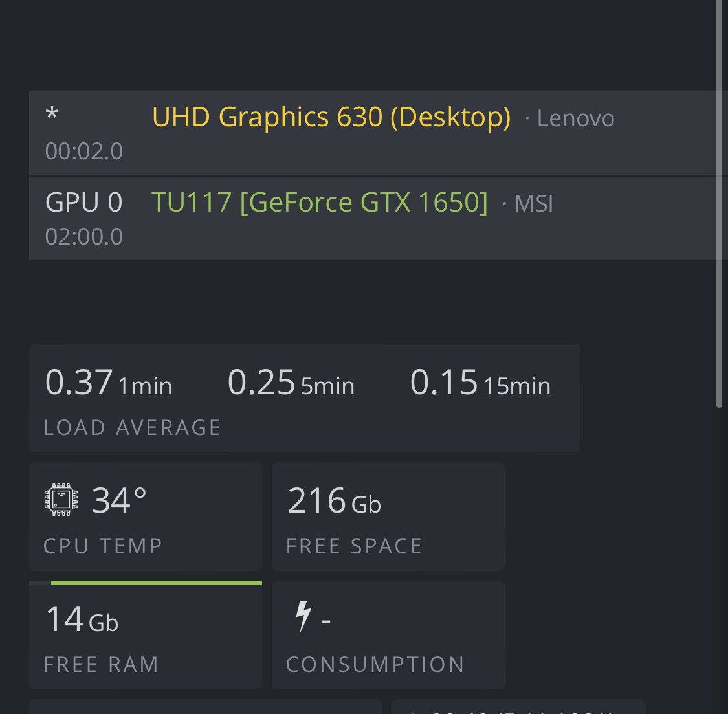Click the 0.15 fifteen-minute load value

coord(444,383)
